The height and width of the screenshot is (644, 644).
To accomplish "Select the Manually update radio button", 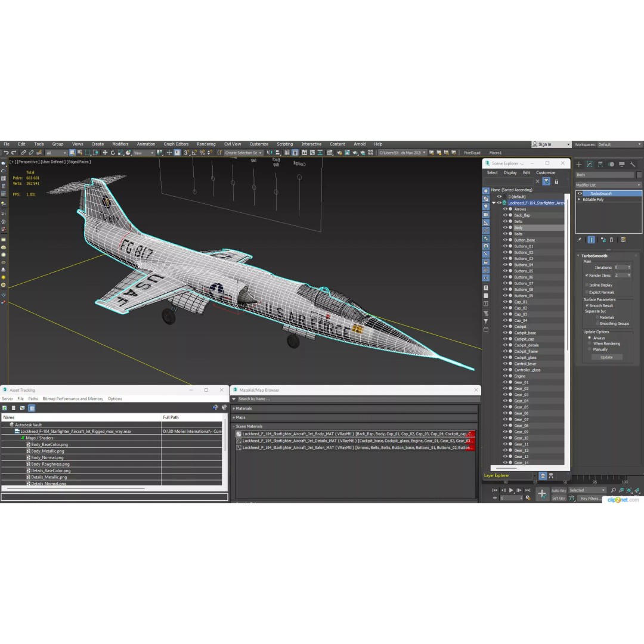I will coord(589,349).
